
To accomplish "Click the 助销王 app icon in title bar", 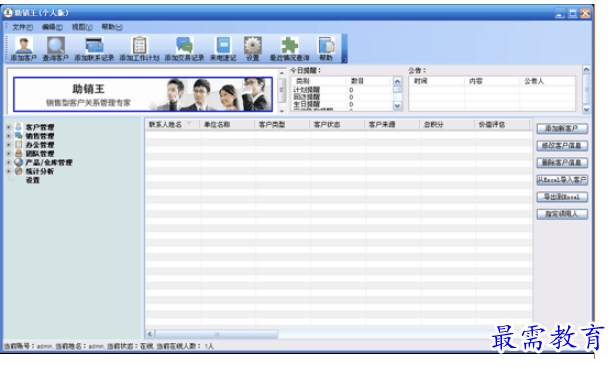I will [x=8, y=13].
